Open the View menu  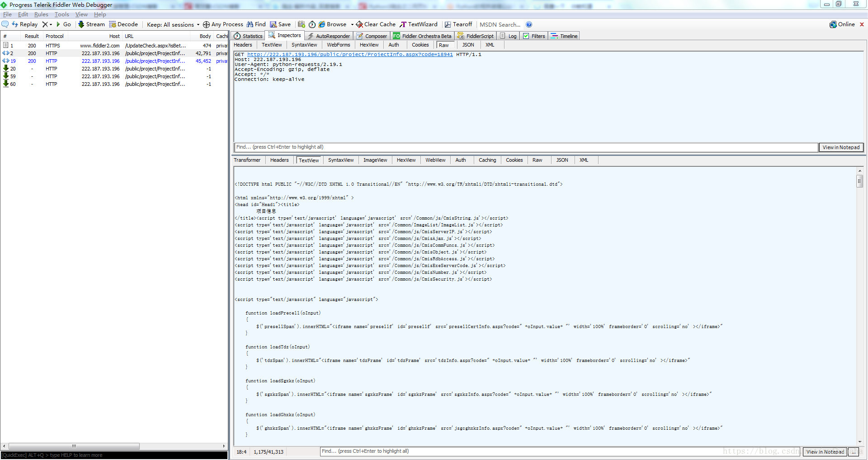pos(81,14)
